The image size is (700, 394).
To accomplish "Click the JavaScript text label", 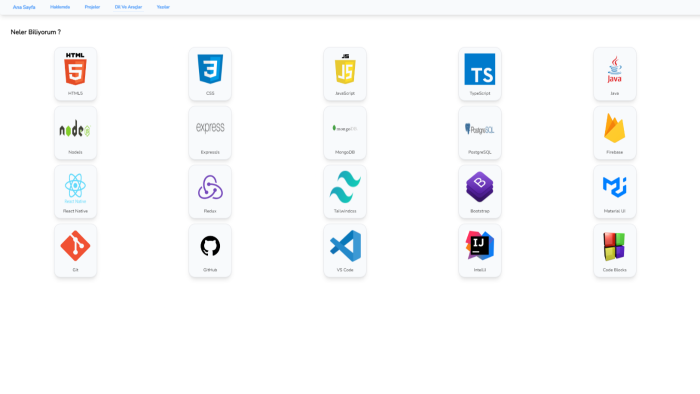I will tap(345, 93).
